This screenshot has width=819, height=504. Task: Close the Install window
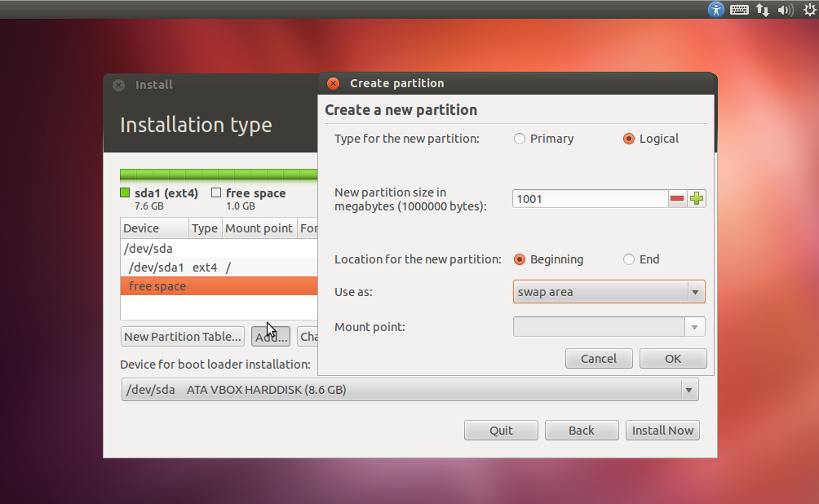(x=118, y=85)
